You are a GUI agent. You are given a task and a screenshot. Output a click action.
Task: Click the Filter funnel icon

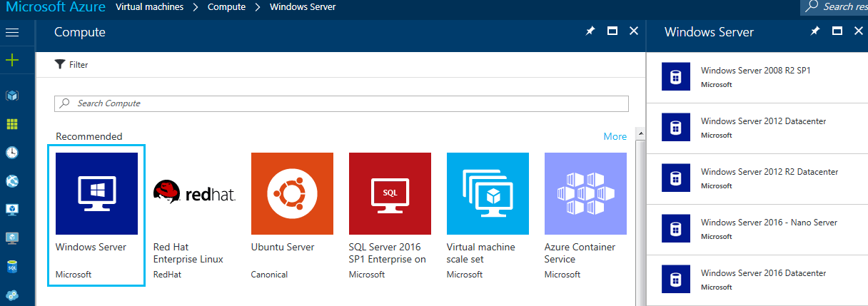point(60,64)
